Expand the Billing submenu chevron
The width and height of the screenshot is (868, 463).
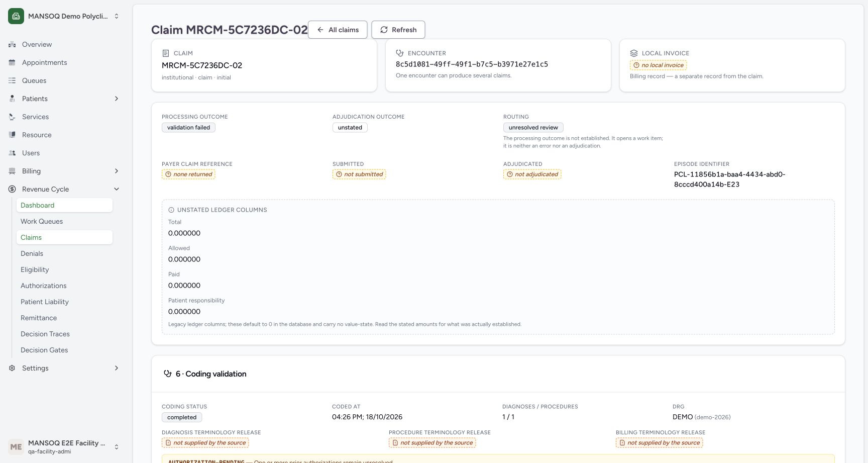click(x=117, y=171)
